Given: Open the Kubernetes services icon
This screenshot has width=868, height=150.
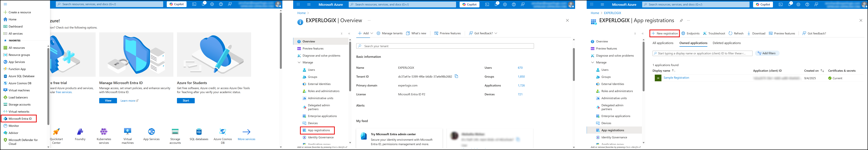Looking at the screenshot, I should (x=104, y=132).
